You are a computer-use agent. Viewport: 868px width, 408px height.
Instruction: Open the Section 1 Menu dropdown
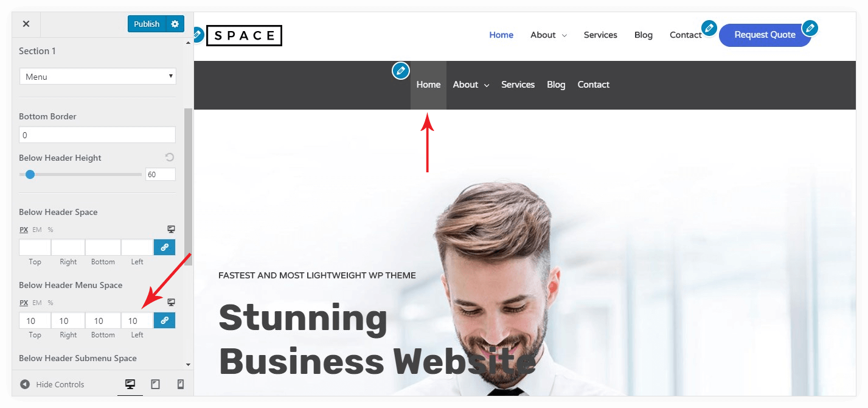coord(97,77)
